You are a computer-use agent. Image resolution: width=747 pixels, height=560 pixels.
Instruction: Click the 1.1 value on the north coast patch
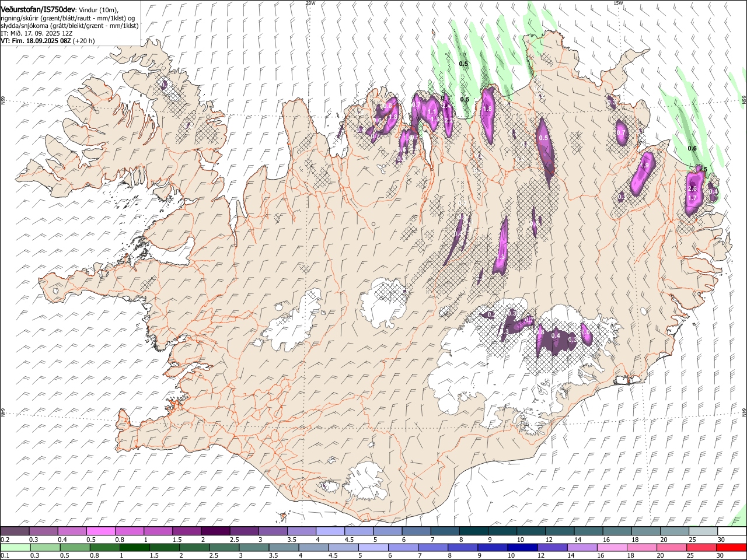tap(432, 111)
